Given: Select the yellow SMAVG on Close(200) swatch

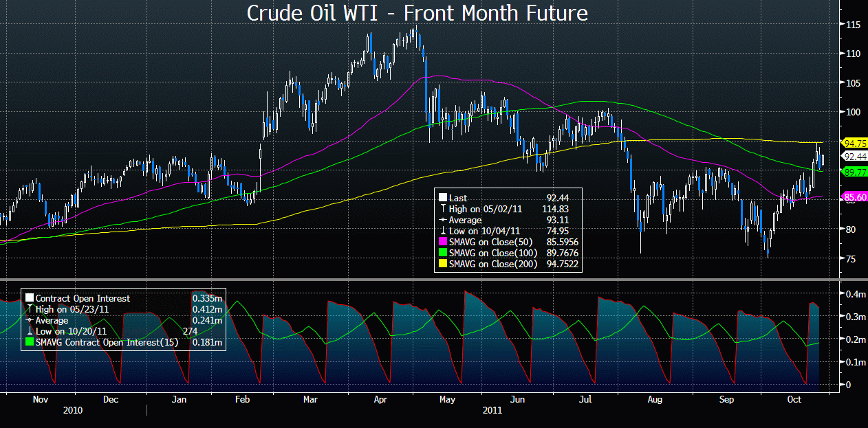Looking at the screenshot, I should (442, 264).
